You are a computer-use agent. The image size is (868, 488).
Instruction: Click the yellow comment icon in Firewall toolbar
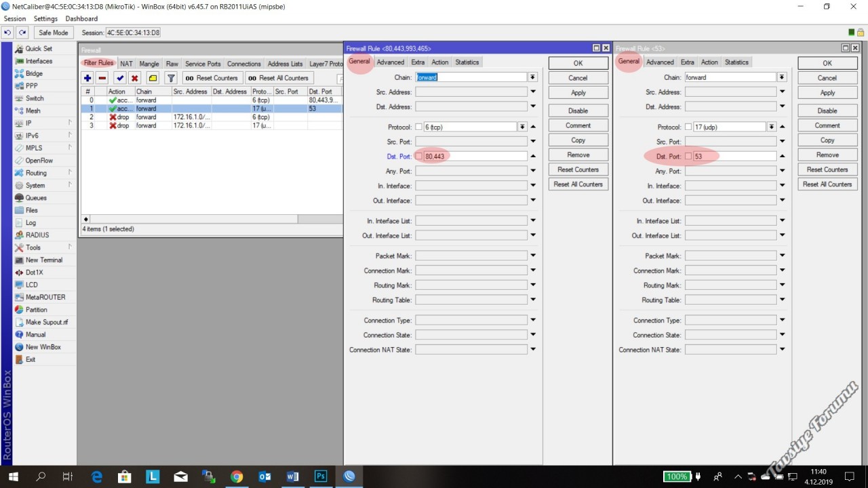[x=153, y=78]
